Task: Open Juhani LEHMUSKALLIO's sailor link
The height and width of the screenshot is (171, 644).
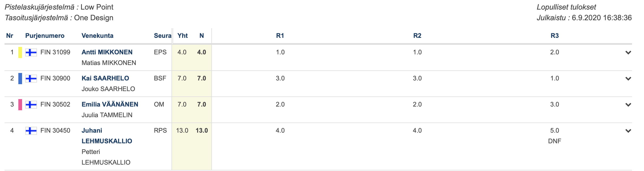Action: [x=107, y=136]
